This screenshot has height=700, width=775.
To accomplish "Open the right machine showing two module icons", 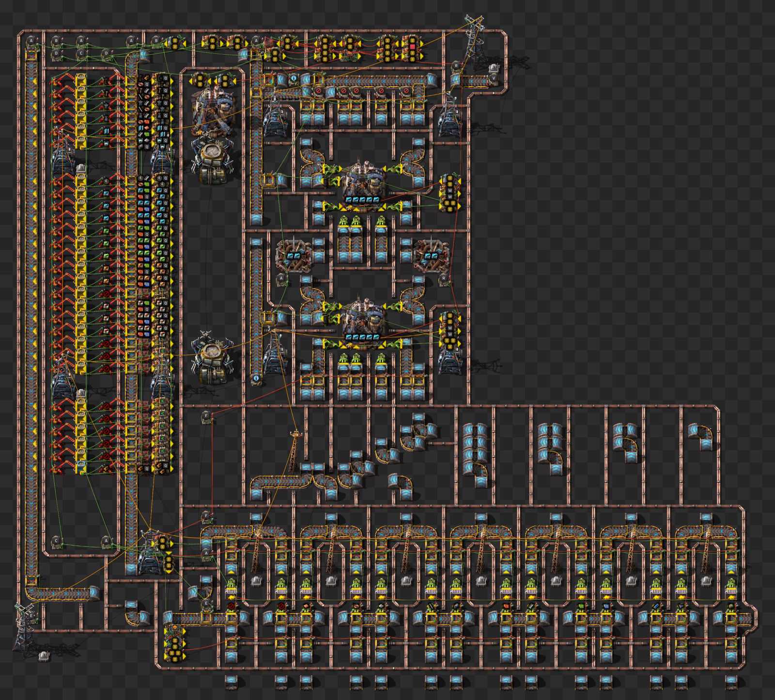I will click(431, 256).
